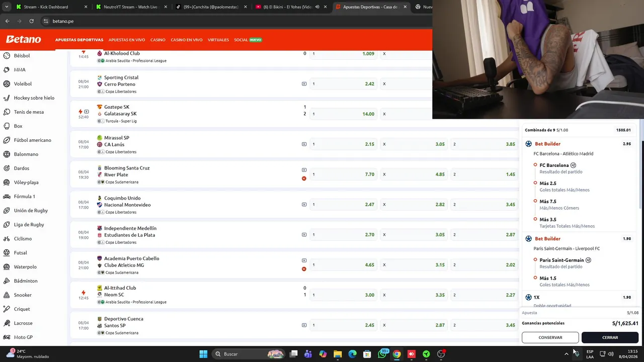Open Hockey sobre hielo category
This screenshot has height=362, width=644.
click(34, 98)
